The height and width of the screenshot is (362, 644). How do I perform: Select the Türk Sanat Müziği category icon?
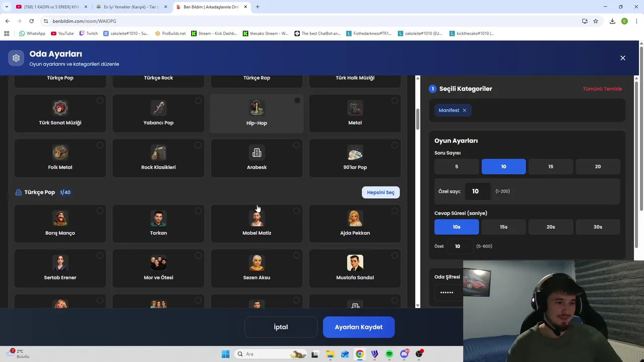click(60, 108)
